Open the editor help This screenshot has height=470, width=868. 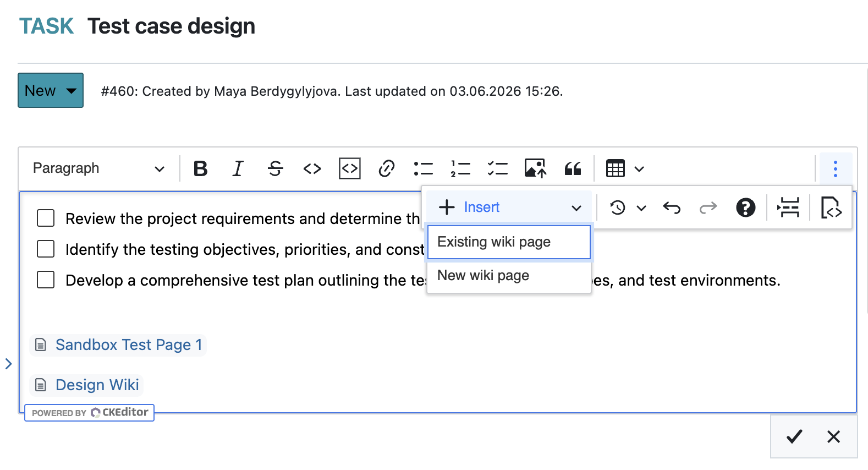point(745,207)
